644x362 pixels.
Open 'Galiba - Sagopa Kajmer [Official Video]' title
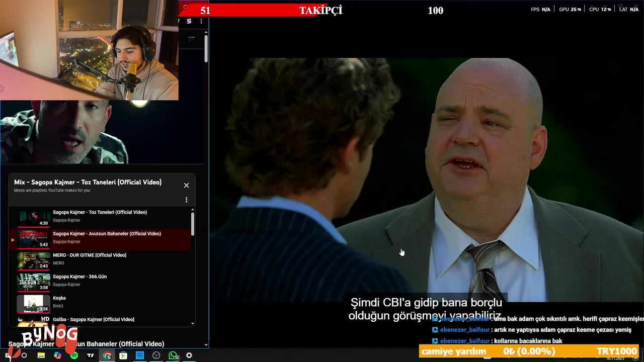pos(93,319)
